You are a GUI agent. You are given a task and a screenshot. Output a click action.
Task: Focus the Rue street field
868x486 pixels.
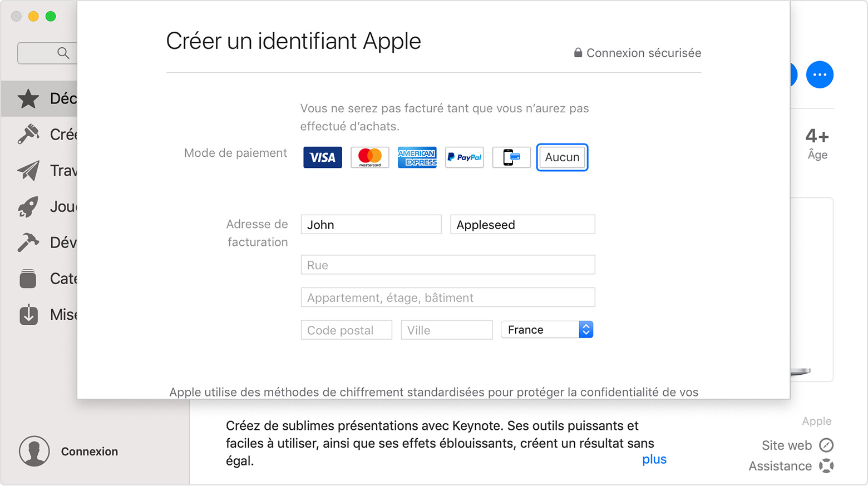(x=448, y=265)
